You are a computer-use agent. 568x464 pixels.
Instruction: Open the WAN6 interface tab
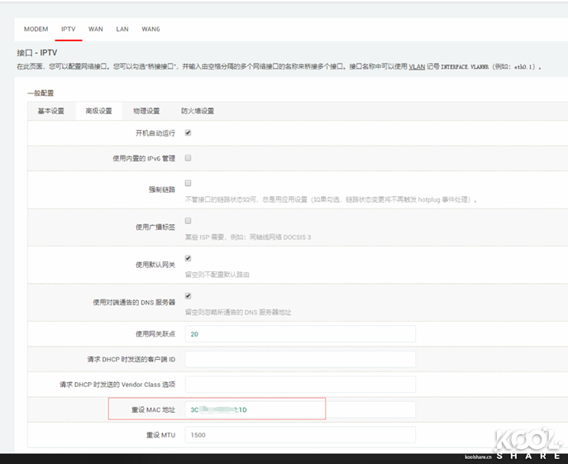[x=151, y=29]
